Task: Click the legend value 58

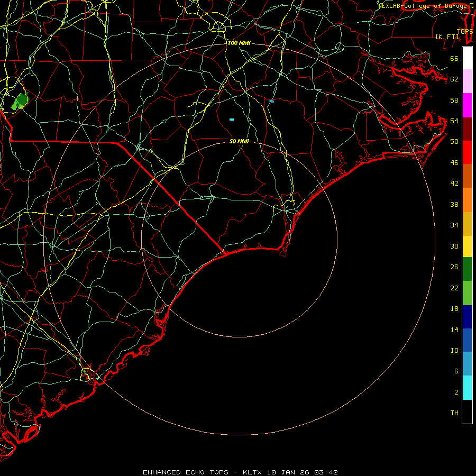Action: point(454,100)
